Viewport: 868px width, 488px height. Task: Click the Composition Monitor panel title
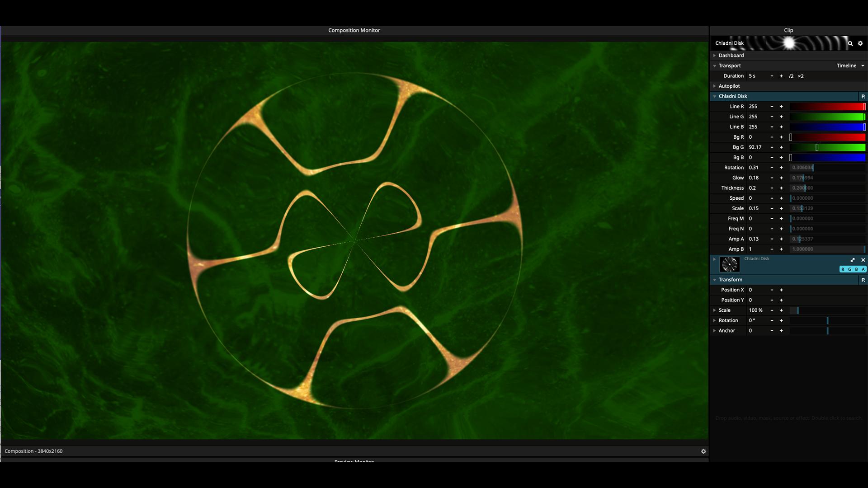[354, 30]
